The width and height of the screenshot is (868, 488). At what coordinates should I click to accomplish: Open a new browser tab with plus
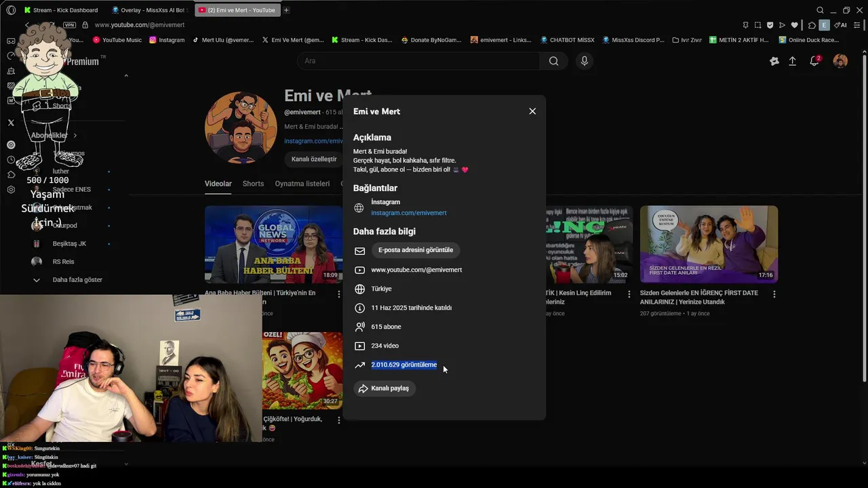click(x=286, y=10)
